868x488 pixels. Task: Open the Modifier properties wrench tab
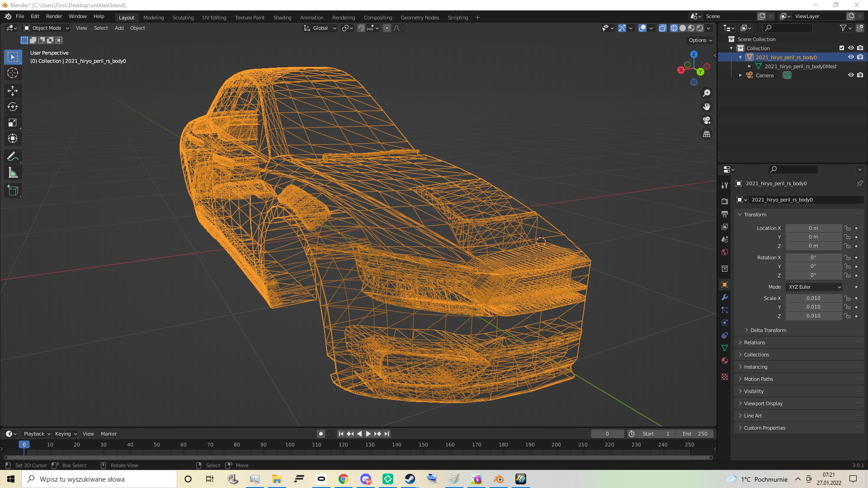point(725,297)
